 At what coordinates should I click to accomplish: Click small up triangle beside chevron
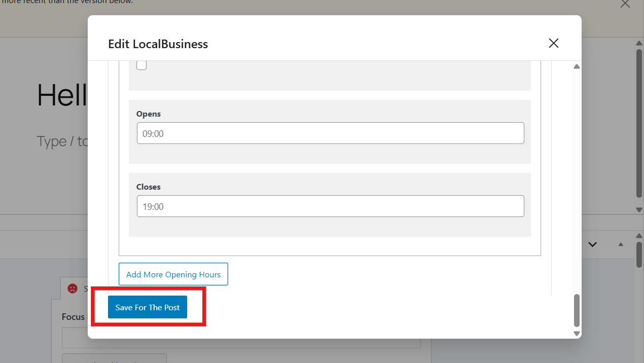click(x=621, y=244)
